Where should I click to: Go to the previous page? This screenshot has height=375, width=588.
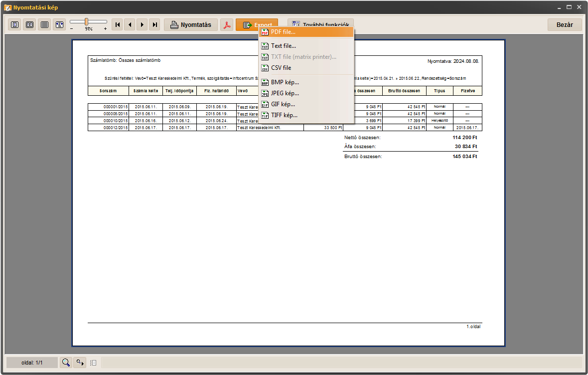tap(130, 25)
